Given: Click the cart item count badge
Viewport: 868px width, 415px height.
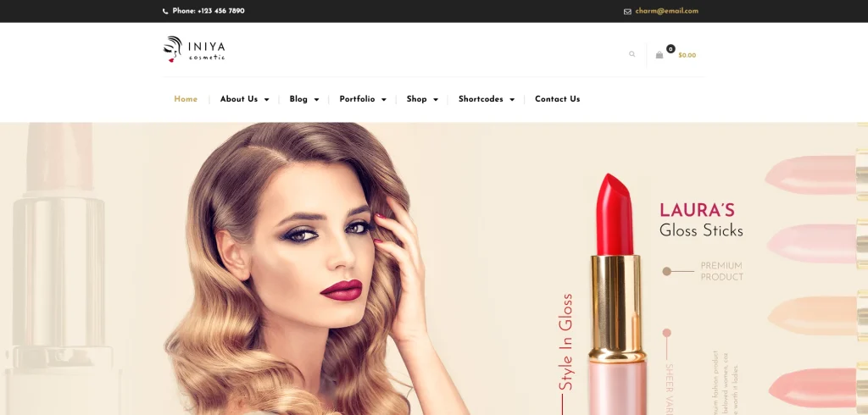Looking at the screenshot, I should pyautogui.click(x=670, y=48).
